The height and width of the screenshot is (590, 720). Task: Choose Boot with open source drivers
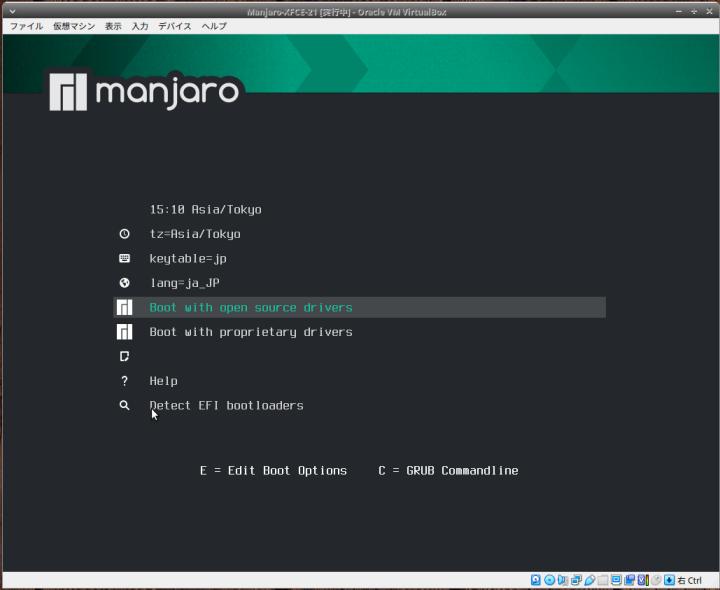click(x=359, y=307)
